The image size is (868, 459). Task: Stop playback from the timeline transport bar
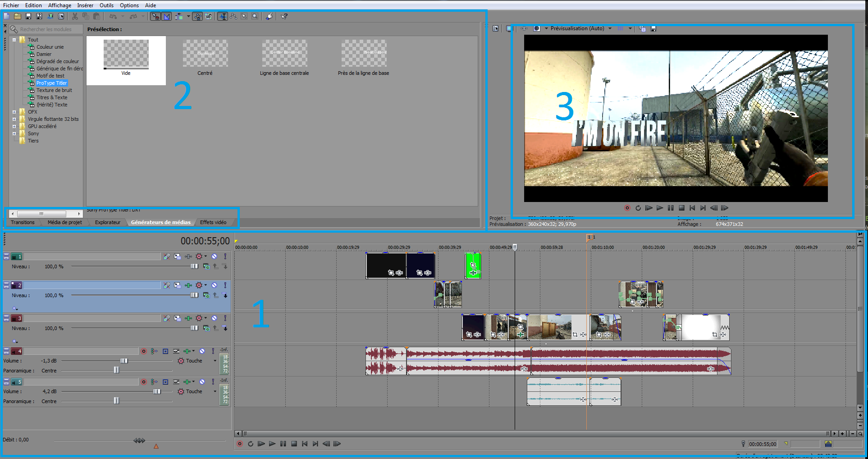pyautogui.click(x=294, y=444)
